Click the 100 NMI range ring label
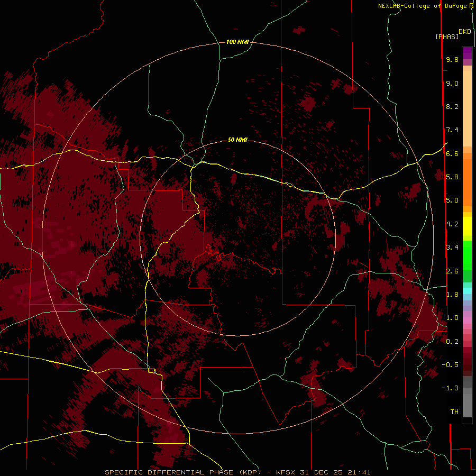Screen dimensions: 476x476 (237, 42)
